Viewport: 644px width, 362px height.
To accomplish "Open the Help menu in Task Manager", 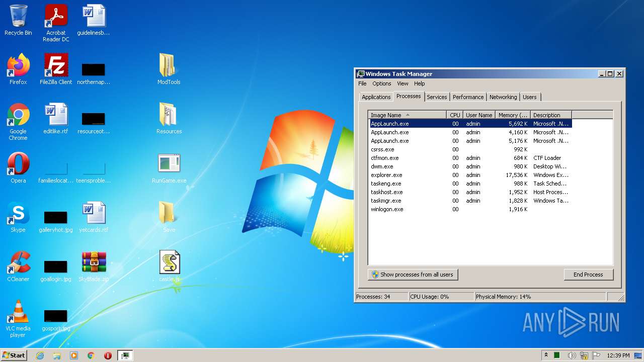I will point(419,83).
